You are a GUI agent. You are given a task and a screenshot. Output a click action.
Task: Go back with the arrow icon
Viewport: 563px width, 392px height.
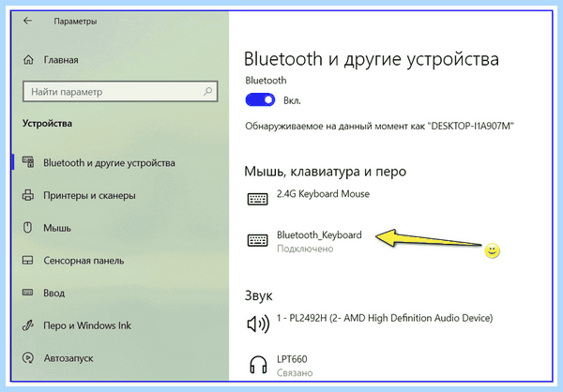pos(27,21)
